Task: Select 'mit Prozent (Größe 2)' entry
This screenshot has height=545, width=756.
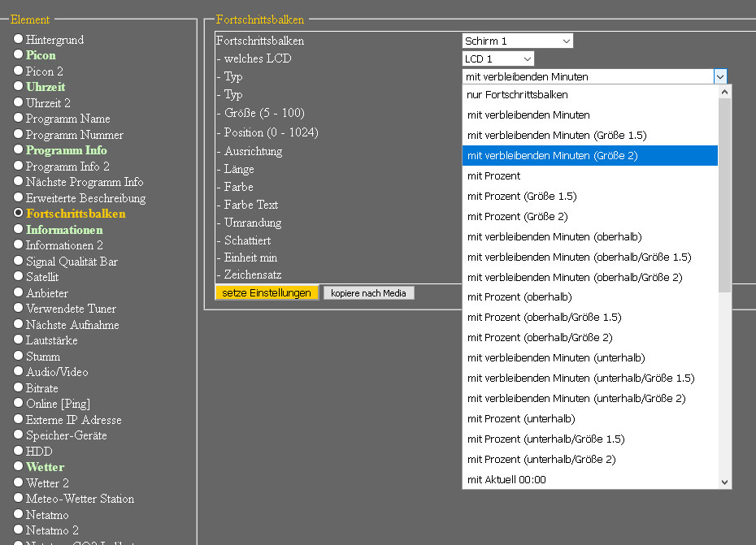Action: tap(590, 216)
